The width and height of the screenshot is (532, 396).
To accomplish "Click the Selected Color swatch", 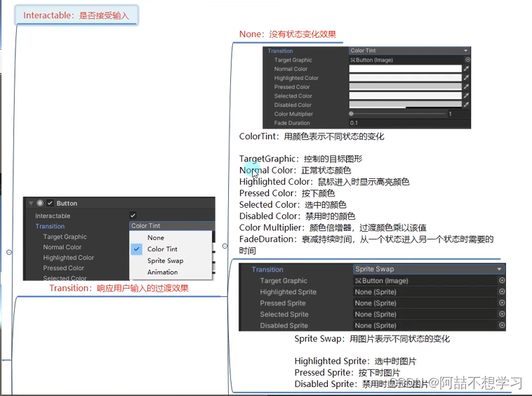I will click(406, 95).
